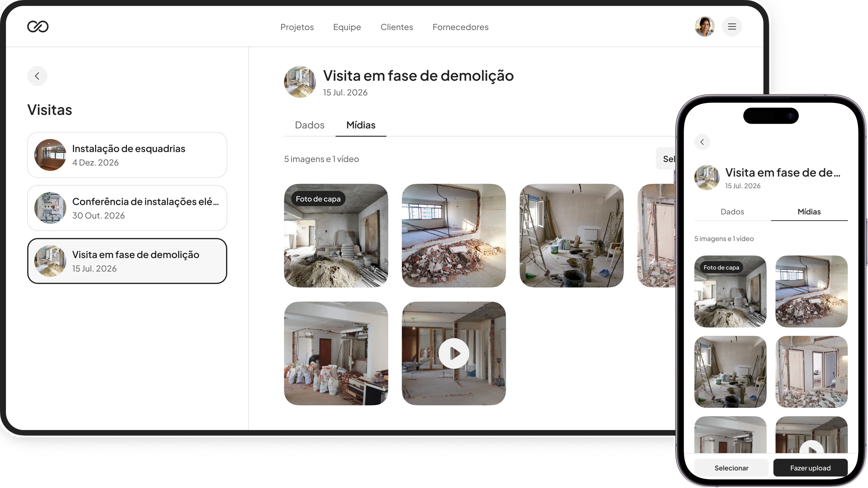Open the brick rubble photo thumbnail on tablet

tap(453, 236)
